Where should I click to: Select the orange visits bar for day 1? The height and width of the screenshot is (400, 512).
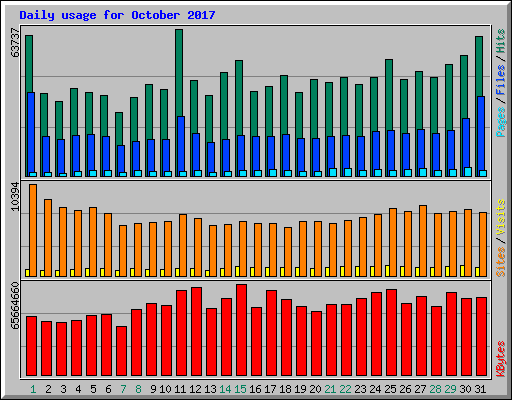coord(33,230)
